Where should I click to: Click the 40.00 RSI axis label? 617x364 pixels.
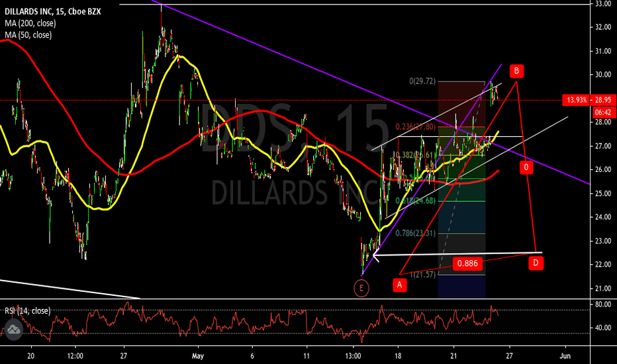(x=603, y=328)
